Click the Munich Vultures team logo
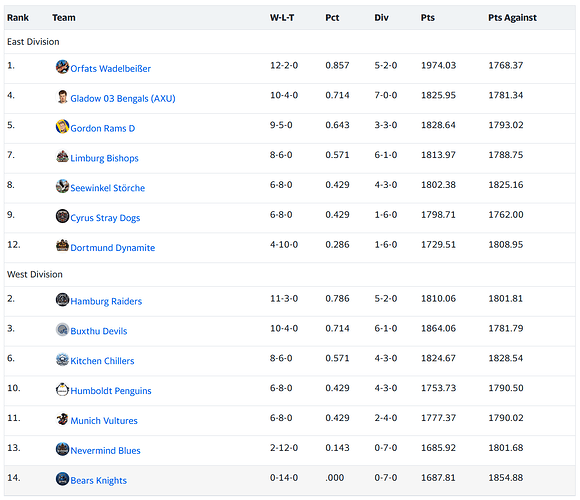Viewport: 580px width, 500px height. pos(62,419)
